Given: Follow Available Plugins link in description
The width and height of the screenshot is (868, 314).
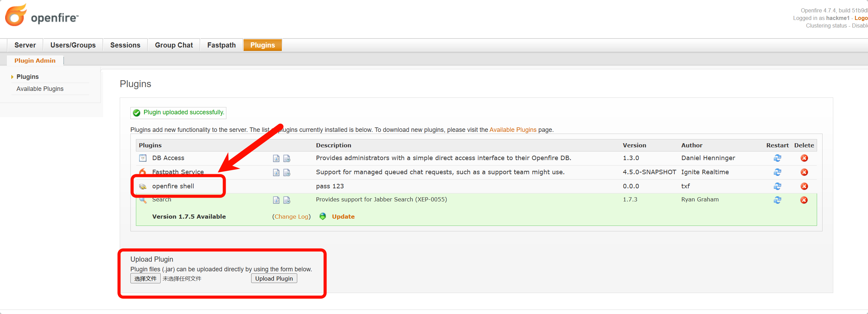Looking at the screenshot, I should click(x=513, y=130).
